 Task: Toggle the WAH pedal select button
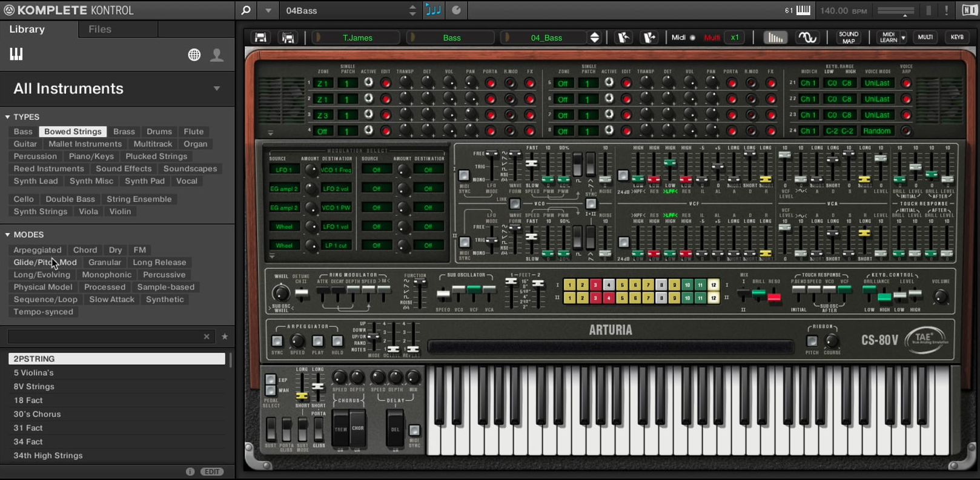pos(270,390)
